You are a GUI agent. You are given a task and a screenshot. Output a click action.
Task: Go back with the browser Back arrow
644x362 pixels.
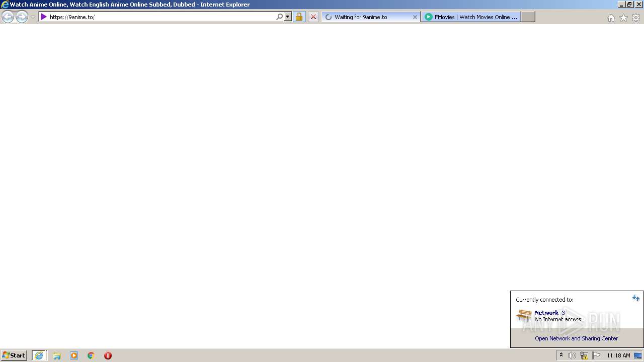[x=8, y=17]
